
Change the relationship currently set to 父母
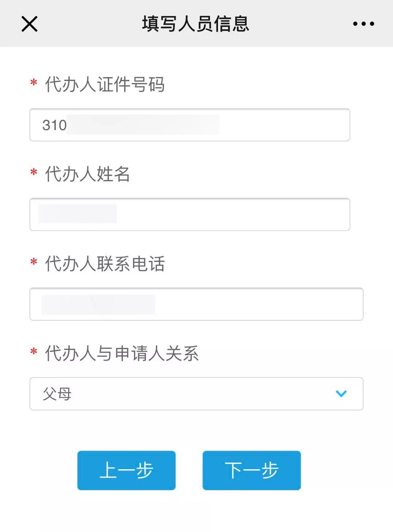tap(196, 394)
